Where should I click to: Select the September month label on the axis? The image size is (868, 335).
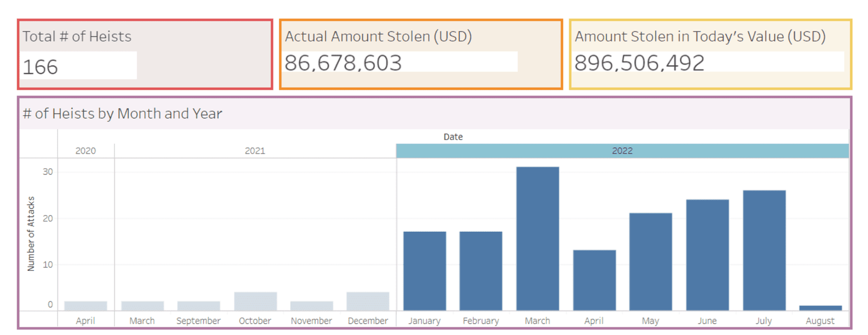[x=198, y=321]
